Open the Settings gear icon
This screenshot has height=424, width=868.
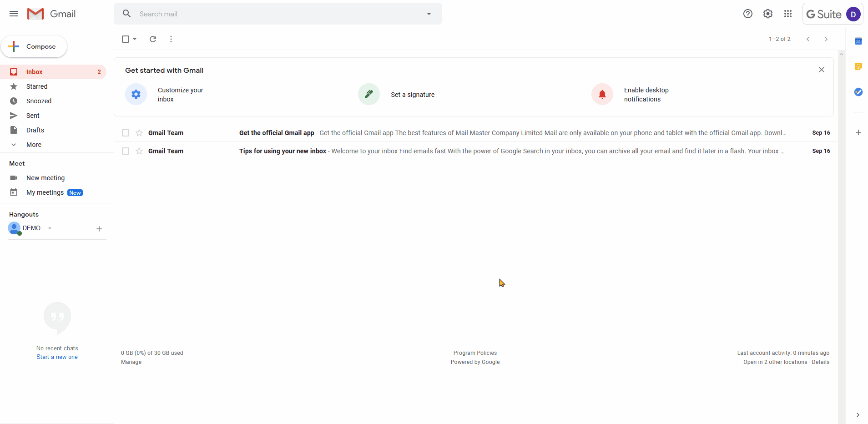(768, 14)
